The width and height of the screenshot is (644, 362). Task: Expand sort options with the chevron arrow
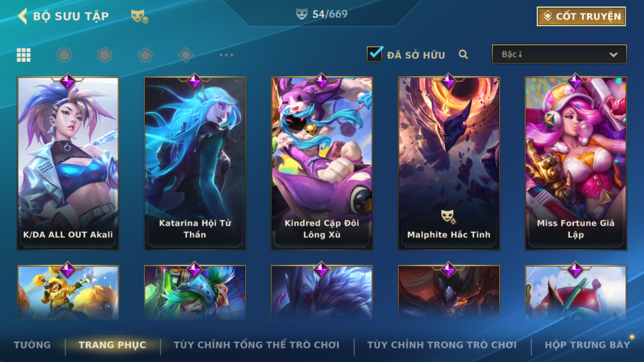click(x=613, y=55)
